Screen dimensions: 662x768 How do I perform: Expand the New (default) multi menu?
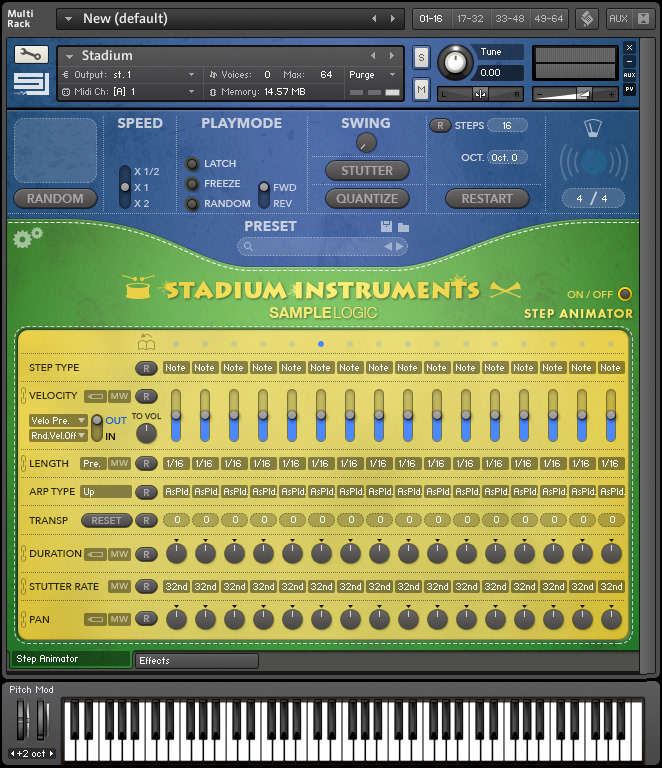tap(69, 19)
